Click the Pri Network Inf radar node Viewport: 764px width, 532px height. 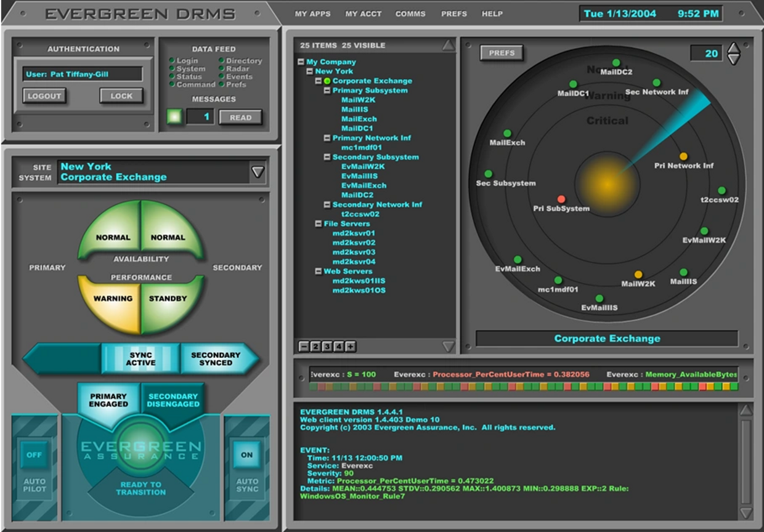coord(683,156)
